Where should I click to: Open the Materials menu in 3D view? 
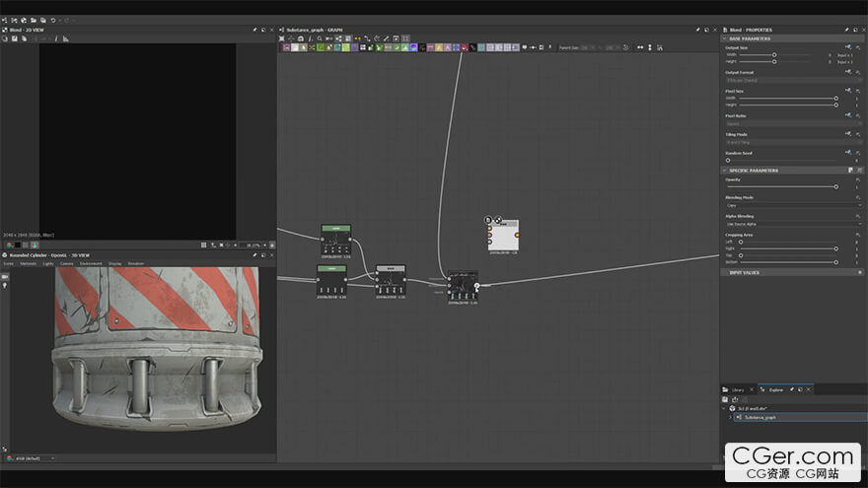coord(28,263)
